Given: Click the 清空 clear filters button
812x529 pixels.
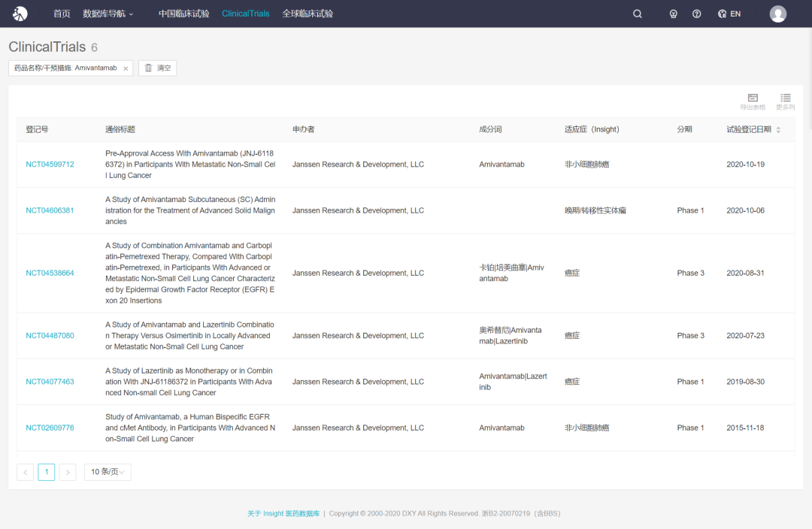Looking at the screenshot, I should tap(157, 68).
